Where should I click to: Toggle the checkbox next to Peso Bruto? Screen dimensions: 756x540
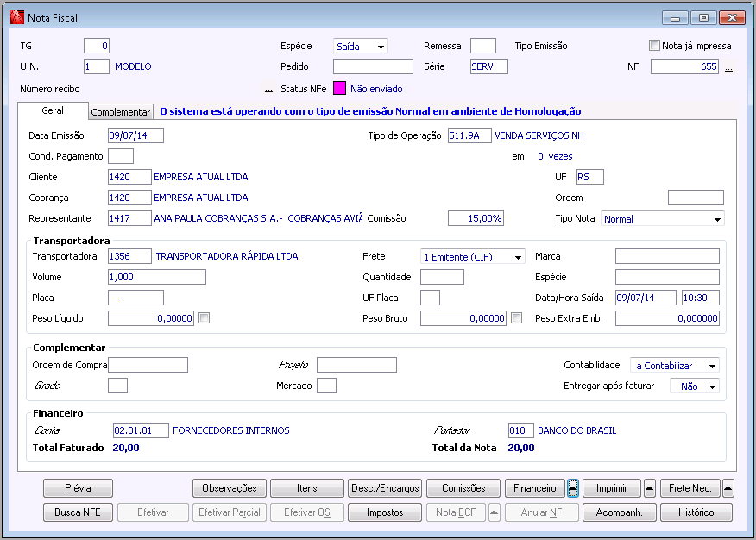pyautogui.click(x=516, y=318)
